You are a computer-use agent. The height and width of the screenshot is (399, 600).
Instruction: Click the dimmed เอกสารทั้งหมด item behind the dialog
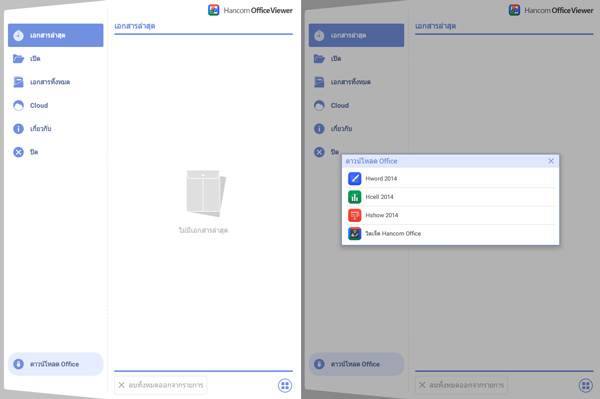pos(356,82)
